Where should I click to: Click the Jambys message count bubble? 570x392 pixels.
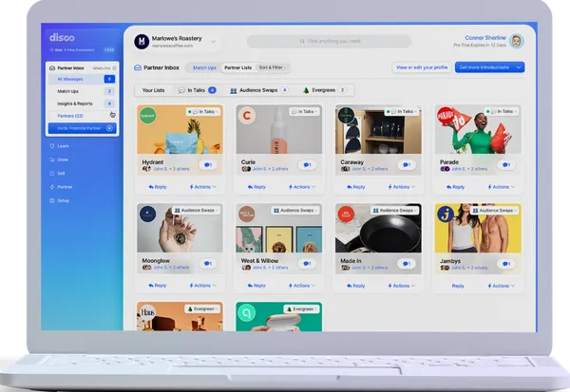click(x=506, y=264)
